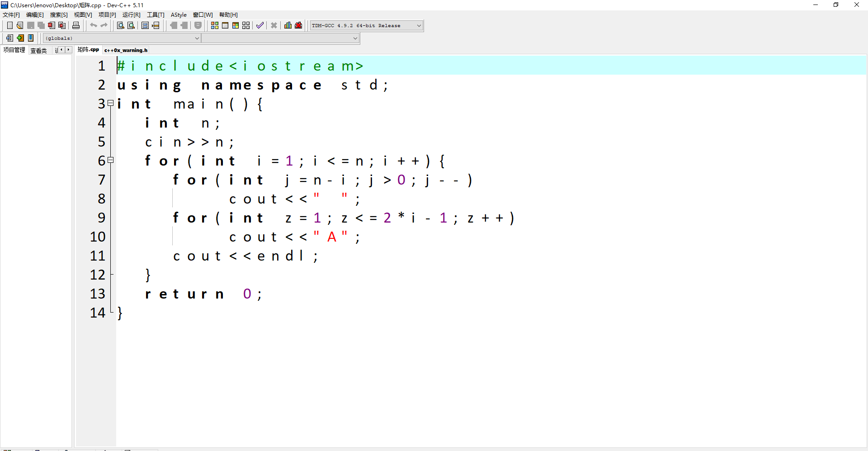The height and width of the screenshot is (451, 868).
Task: Open the 项目[P] menu
Action: pyautogui.click(x=107, y=15)
